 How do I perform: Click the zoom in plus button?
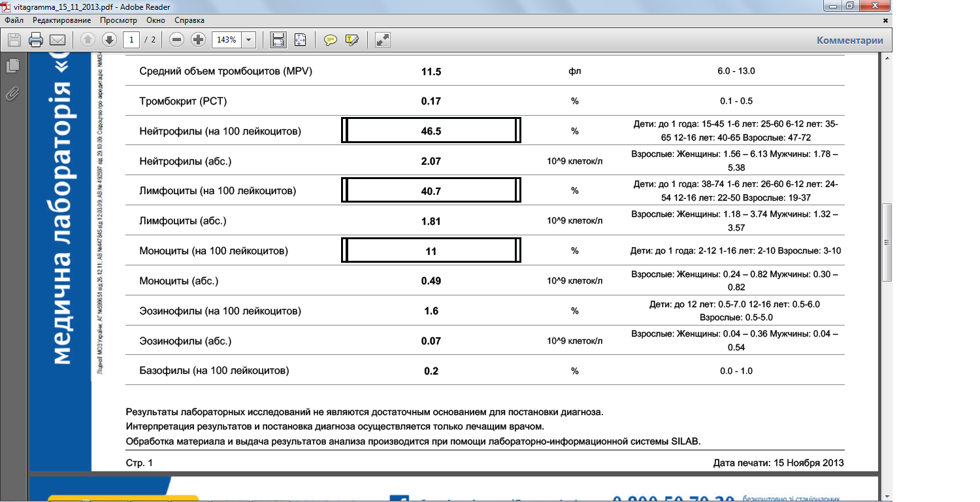pos(198,40)
